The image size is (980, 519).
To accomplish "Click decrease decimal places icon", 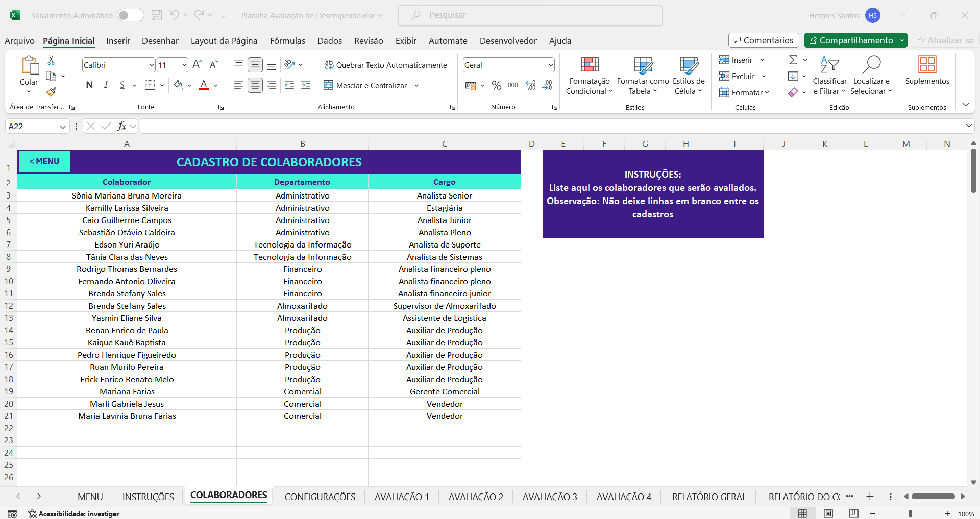I will pos(547,85).
